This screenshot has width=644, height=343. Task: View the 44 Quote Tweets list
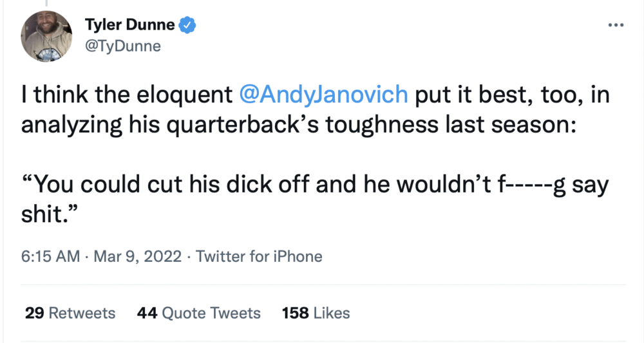(x=199, y=313)
